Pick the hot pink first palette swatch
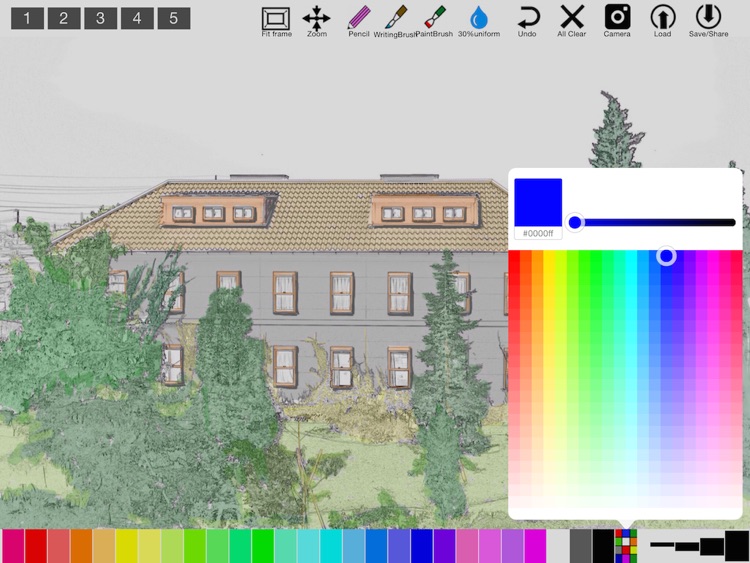The width and height of the screenshot is (750, 563). tap(13, 546)
